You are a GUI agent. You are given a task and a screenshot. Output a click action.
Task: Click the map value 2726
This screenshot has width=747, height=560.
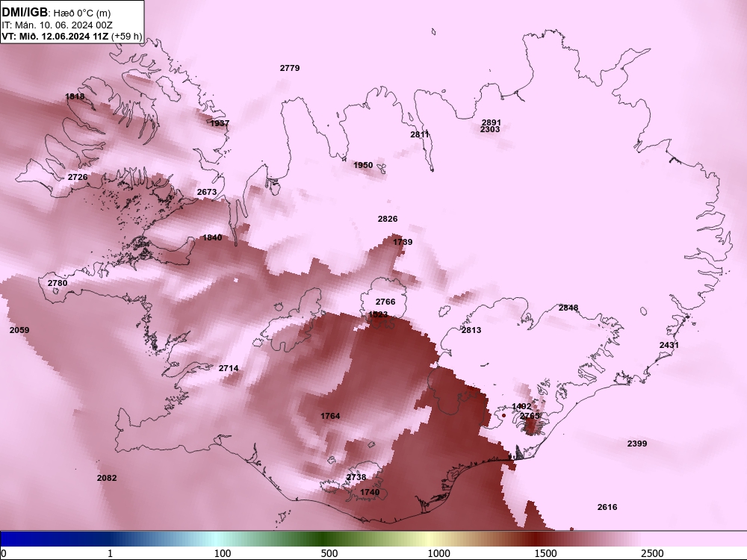(x=78, y=177)
